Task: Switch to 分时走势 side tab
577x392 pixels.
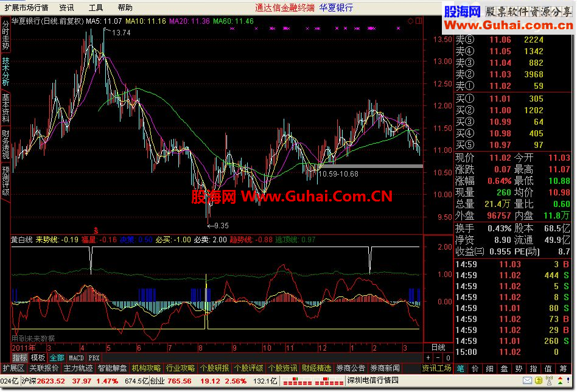Action: click(5, 35)
